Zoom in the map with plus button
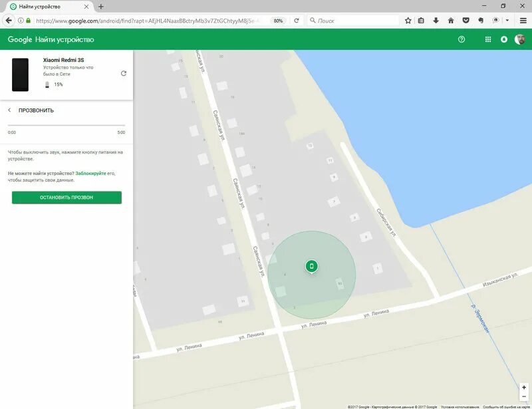Viewport: 532px width, 409px height. (x=524, y=387)
